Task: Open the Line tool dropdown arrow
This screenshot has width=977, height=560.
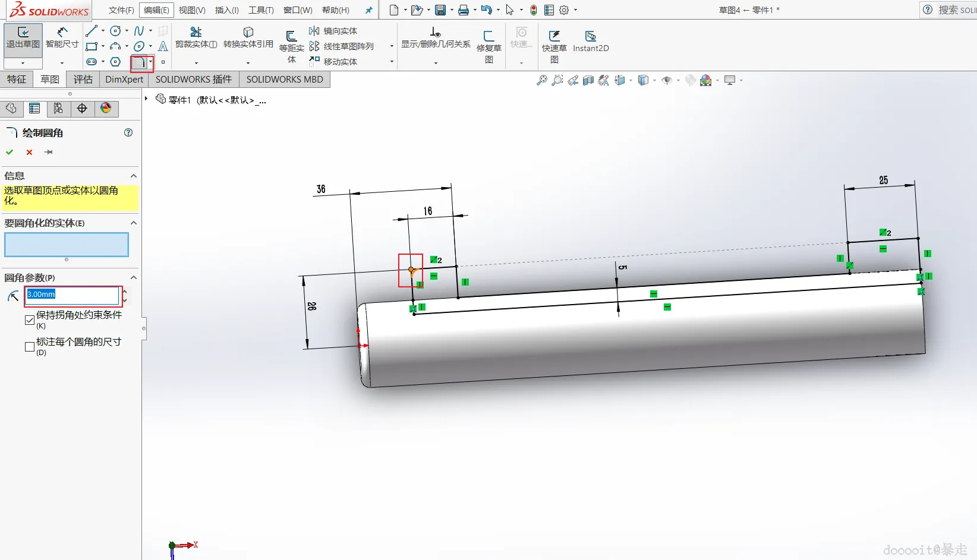Action: pos(103,31)
